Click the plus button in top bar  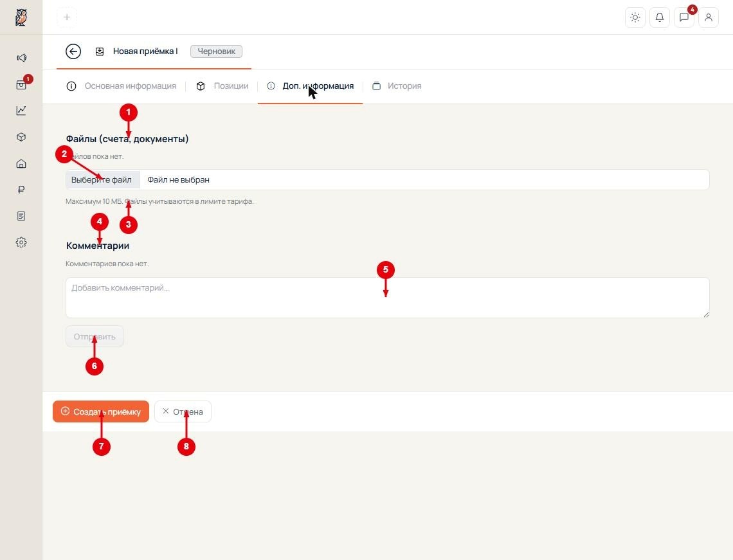click(67, 17)
